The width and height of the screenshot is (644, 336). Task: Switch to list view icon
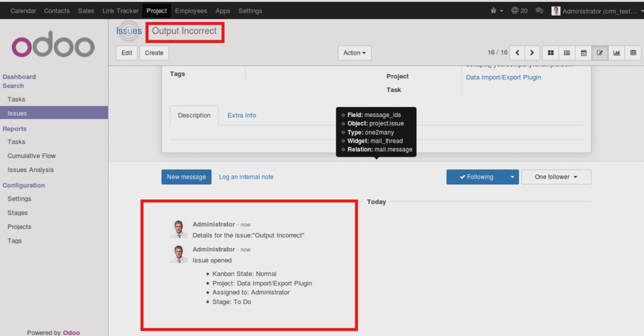point(567,53)
